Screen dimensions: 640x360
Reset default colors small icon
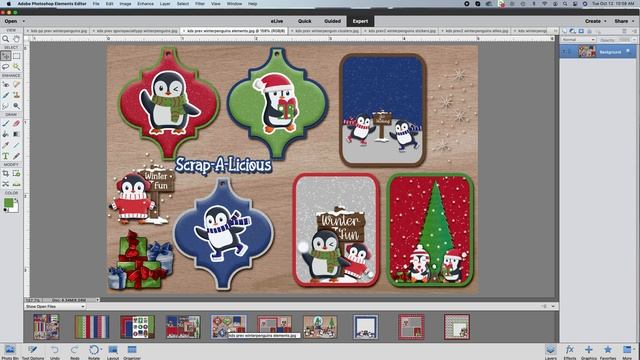[5, 210]
